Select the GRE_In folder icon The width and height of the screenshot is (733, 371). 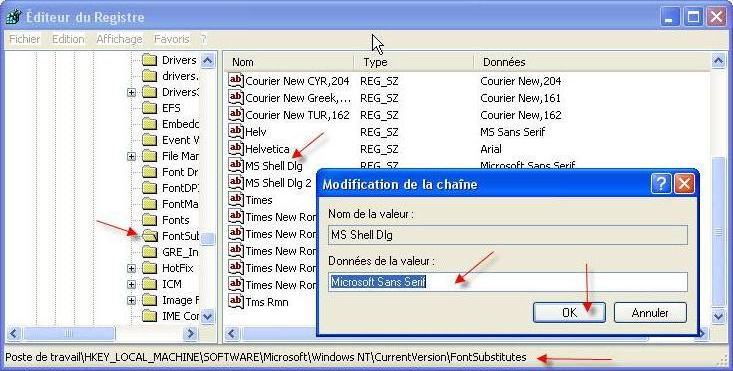point(149,252)
